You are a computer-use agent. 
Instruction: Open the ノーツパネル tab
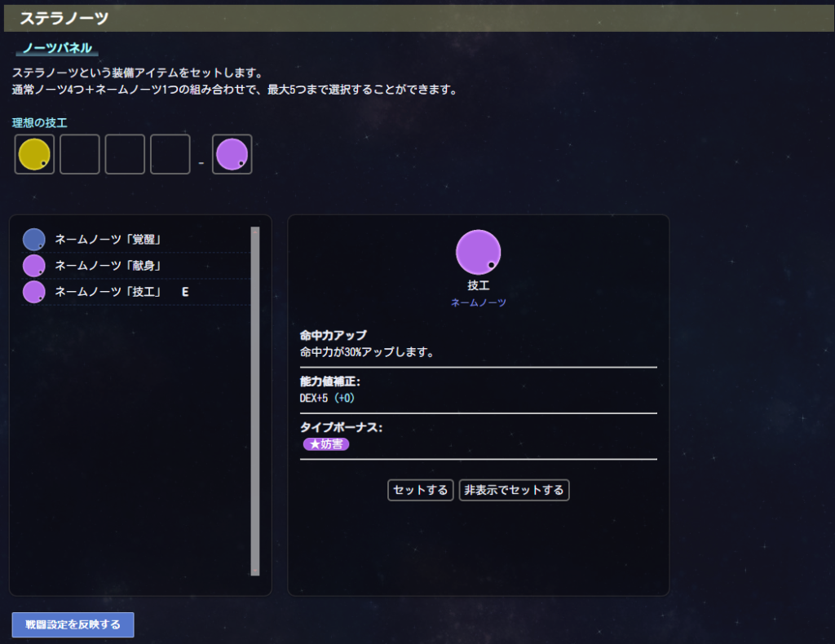[56, 48]
